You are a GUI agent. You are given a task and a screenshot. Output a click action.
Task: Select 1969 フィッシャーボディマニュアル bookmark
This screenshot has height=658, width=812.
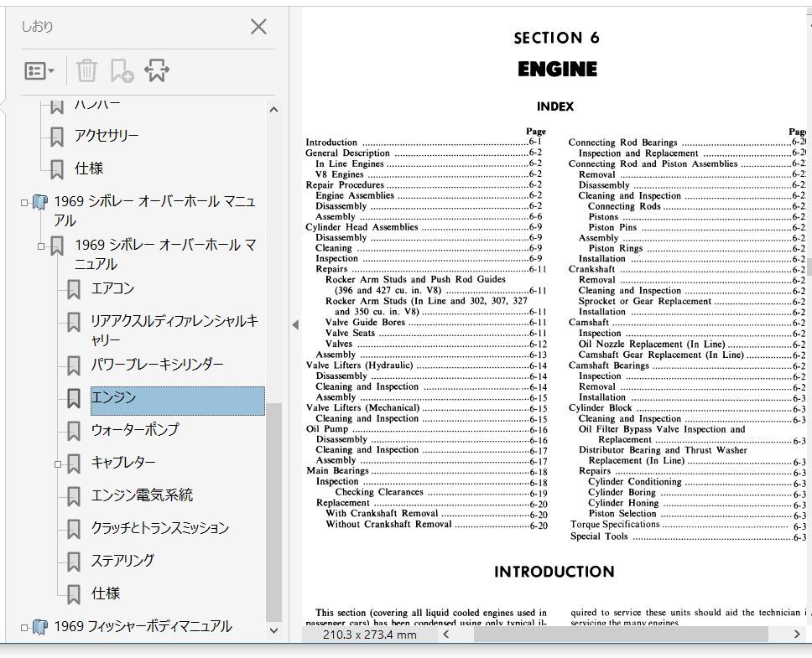point(143,626)
